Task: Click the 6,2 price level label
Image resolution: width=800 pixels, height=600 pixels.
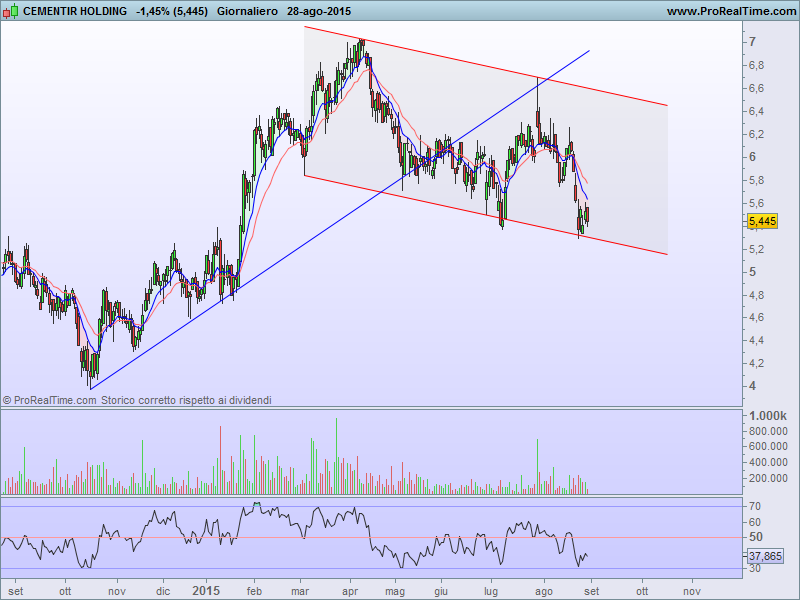Action: 757,134
